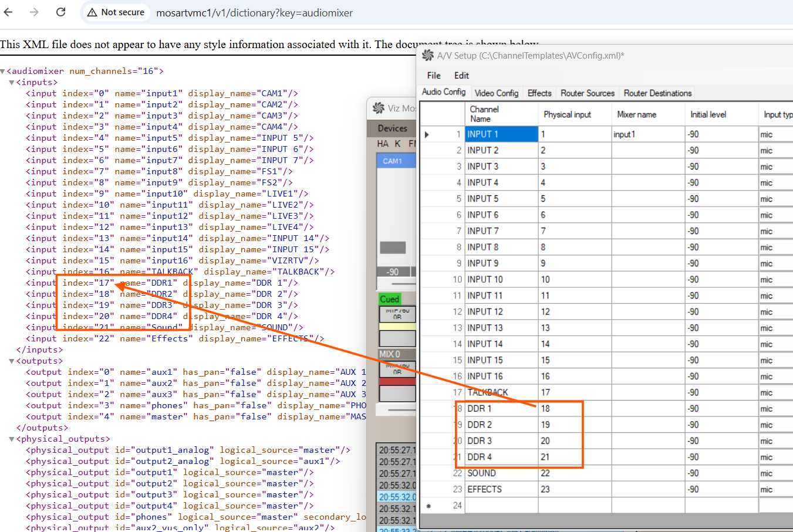Collapse the audiomixer root XML node
This screenshot has width=793, height=532.
[x=3, y=72]
